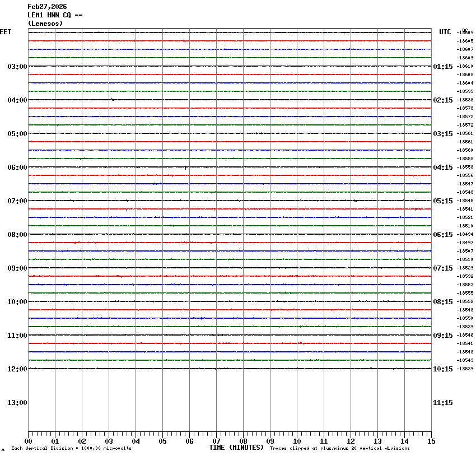Pick the 12:00 EET time label

coord(17,369)
